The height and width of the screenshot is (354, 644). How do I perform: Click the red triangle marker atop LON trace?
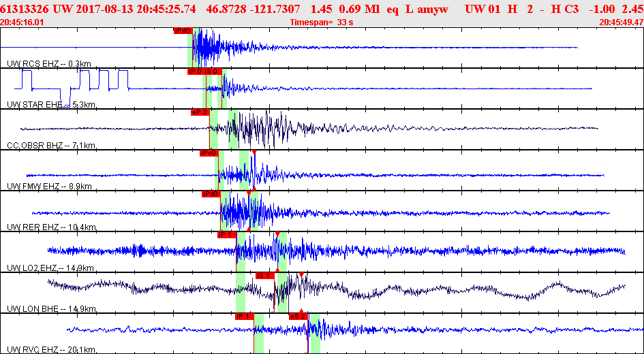(301, 275)
